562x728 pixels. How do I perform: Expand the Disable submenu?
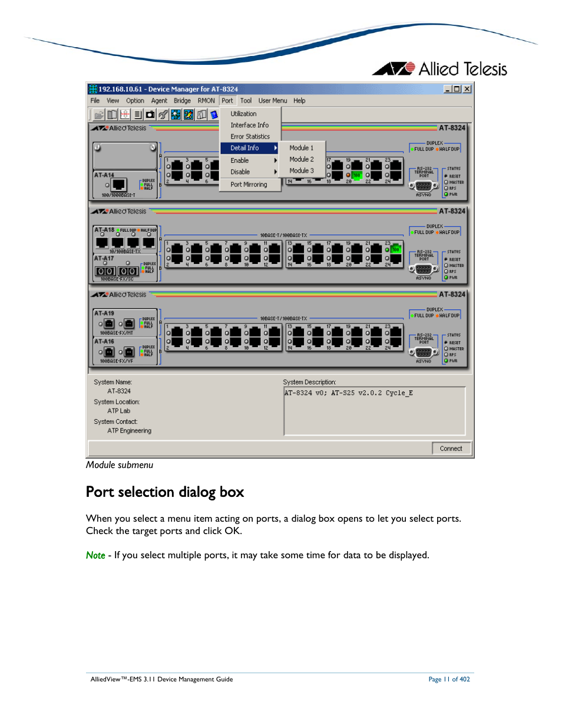tap(250, 172)
